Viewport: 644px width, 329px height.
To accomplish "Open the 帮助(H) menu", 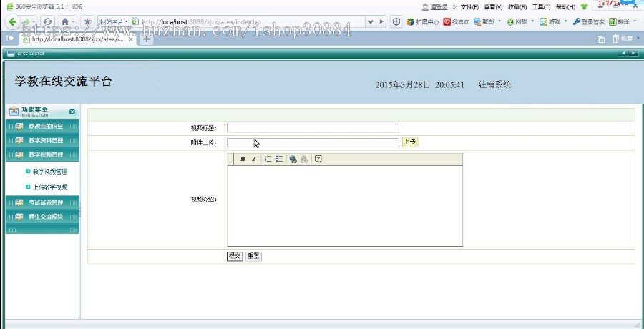I will pos(565,7).
